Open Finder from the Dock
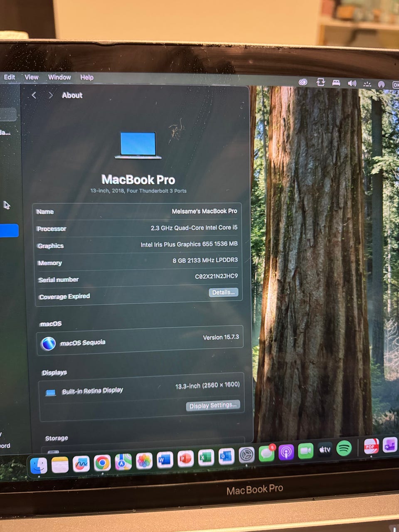 (x=39, y=465)
